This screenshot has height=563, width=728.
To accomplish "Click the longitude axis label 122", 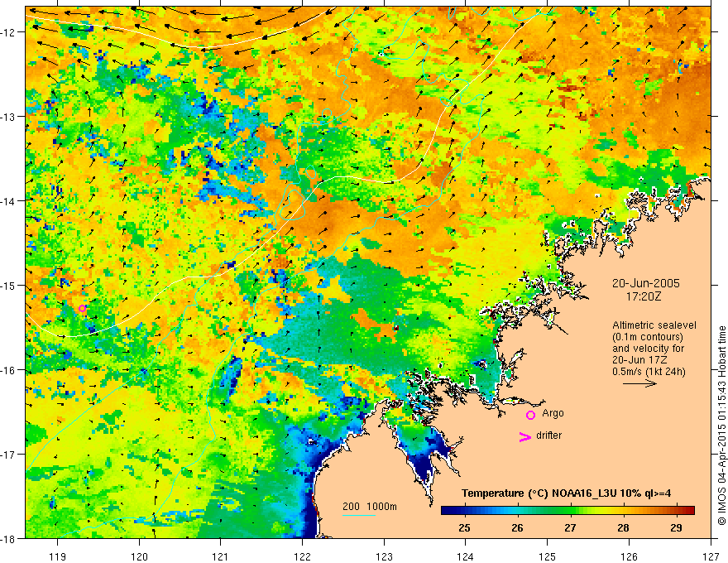I will (302, 556).
